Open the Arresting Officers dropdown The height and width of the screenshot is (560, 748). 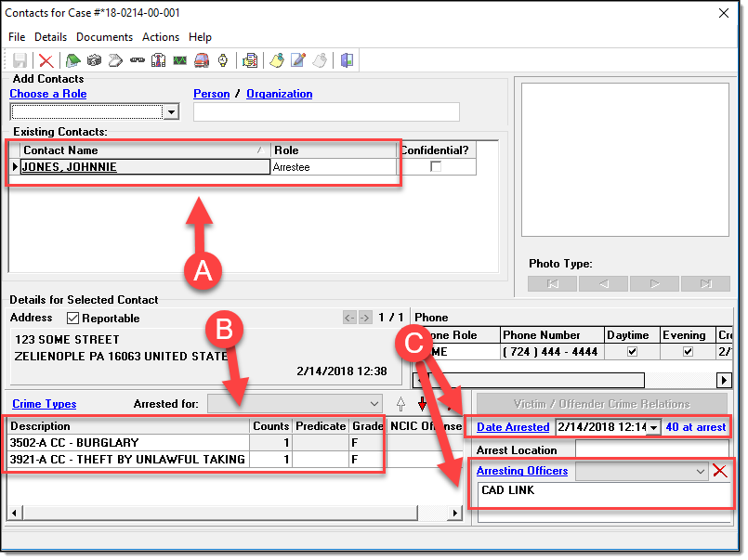pos(701,472)
